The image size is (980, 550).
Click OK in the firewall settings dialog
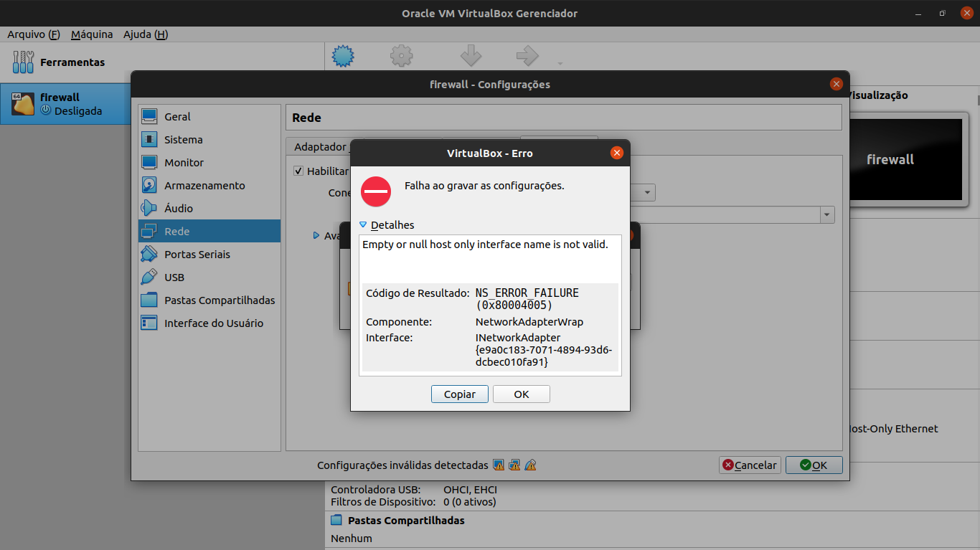814,465
